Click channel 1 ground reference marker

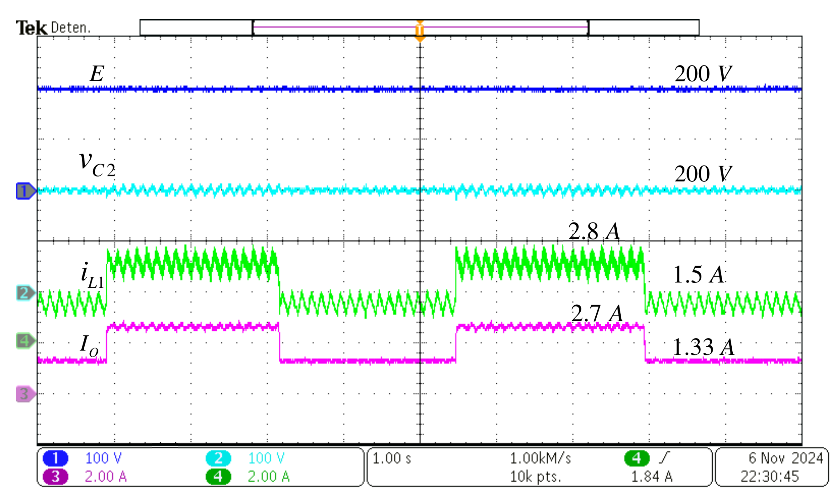[26, 191]
